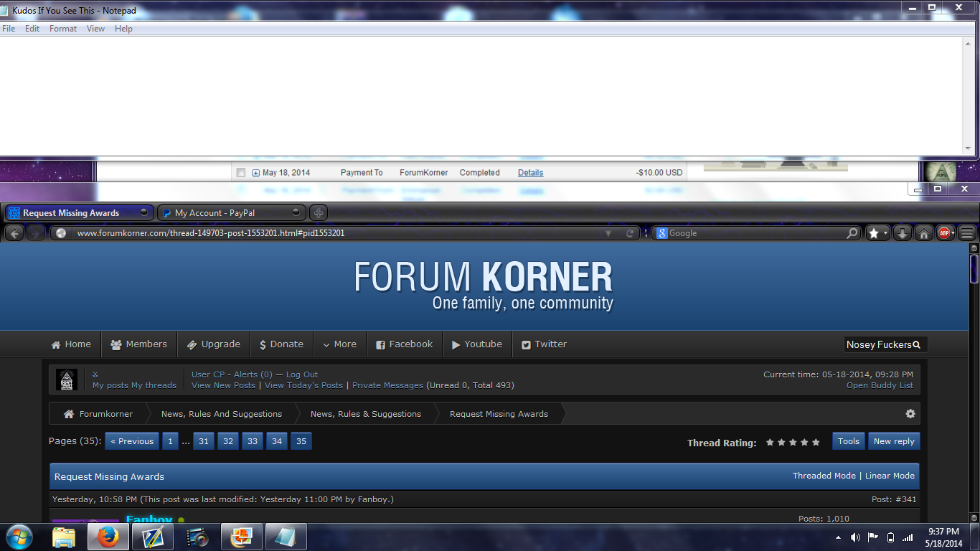Open the Donate page in forum navigation
This screenshot has height=551, width=980.
click(281, 344)
